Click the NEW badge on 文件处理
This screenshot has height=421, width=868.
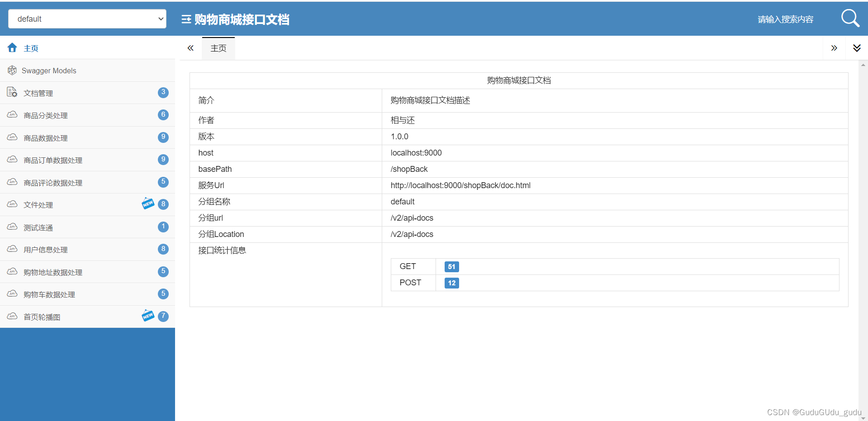[x=148, y=203]
